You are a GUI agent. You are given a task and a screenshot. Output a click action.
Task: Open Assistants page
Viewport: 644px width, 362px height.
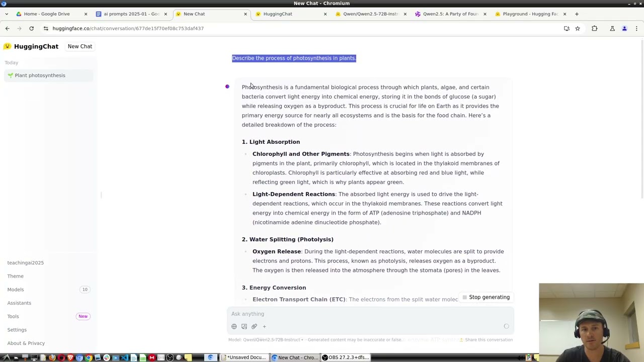pos(19,303)
